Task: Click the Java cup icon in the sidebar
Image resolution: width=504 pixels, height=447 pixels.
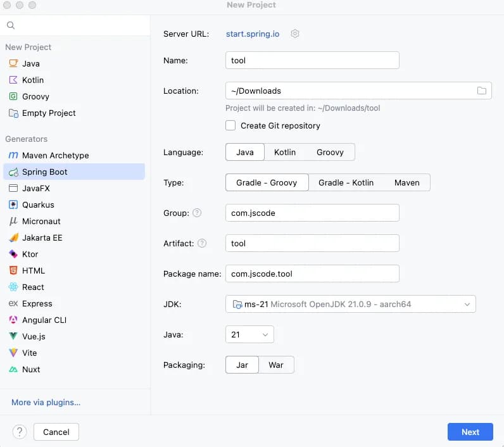Action: 13,63
